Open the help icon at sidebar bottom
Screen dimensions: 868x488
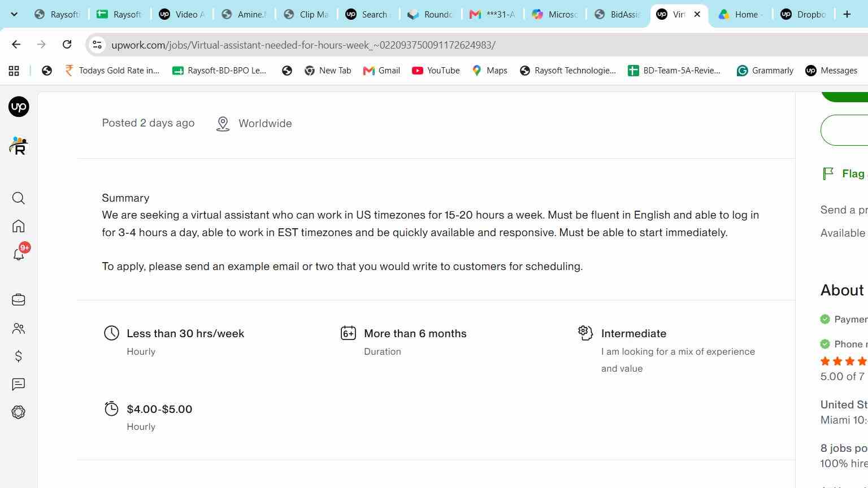19,412
